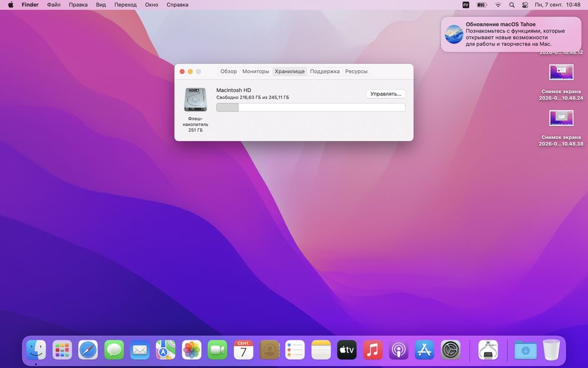This screenshot has width=588, height=368.
Task: Open Calendar showing 7 in the Dock
Action: pos(243,350)
